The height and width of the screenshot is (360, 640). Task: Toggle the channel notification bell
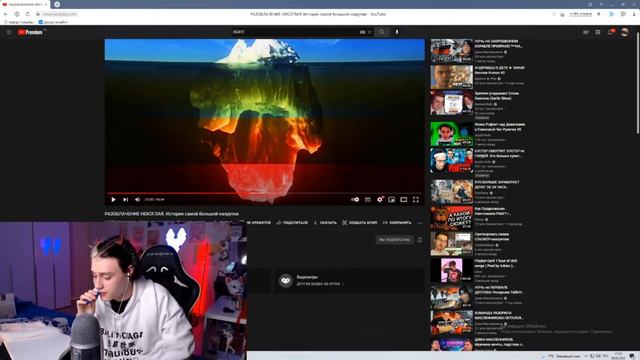420,240
